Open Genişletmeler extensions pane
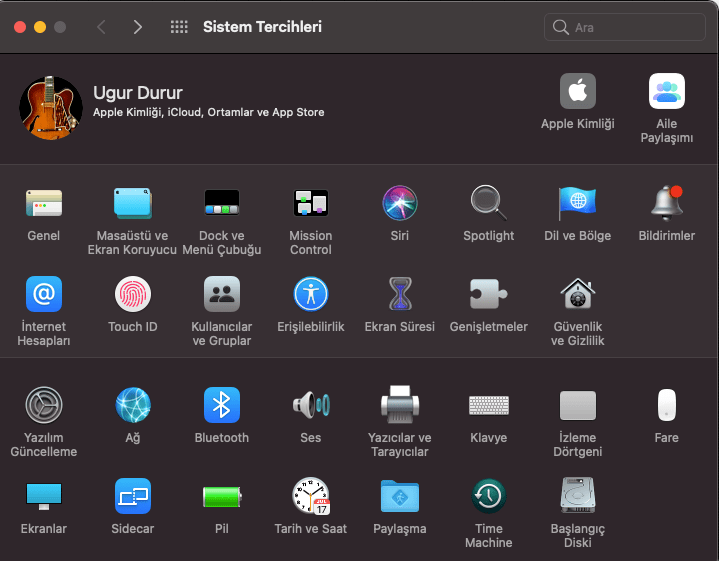Image resolution: width=719 pixels, height=561 pixels. coord(488,294)
